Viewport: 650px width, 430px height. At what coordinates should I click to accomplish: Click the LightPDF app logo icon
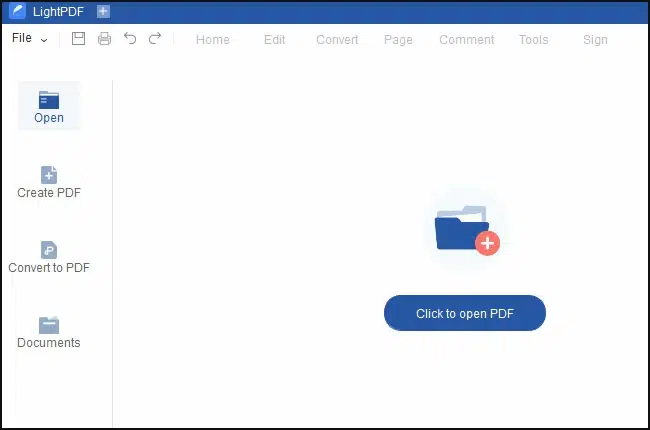pyautogui.click(x=17, y=11)
